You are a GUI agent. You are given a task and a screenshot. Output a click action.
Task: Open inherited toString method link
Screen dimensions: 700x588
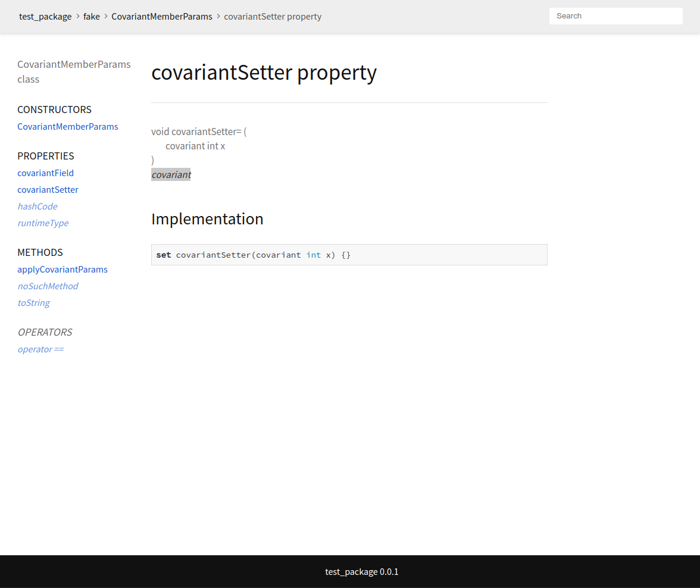click(33, 303)
